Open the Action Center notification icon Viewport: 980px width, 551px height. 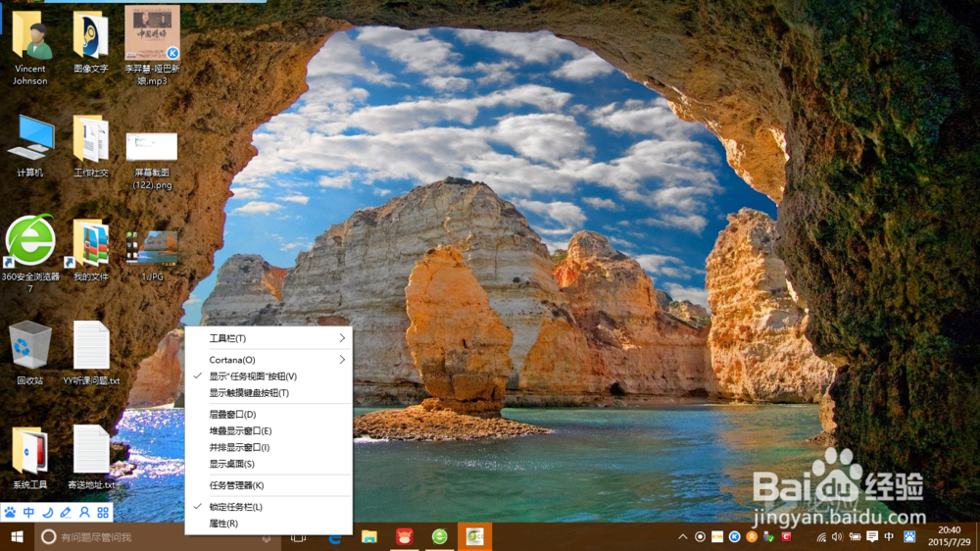coord(872,536)
